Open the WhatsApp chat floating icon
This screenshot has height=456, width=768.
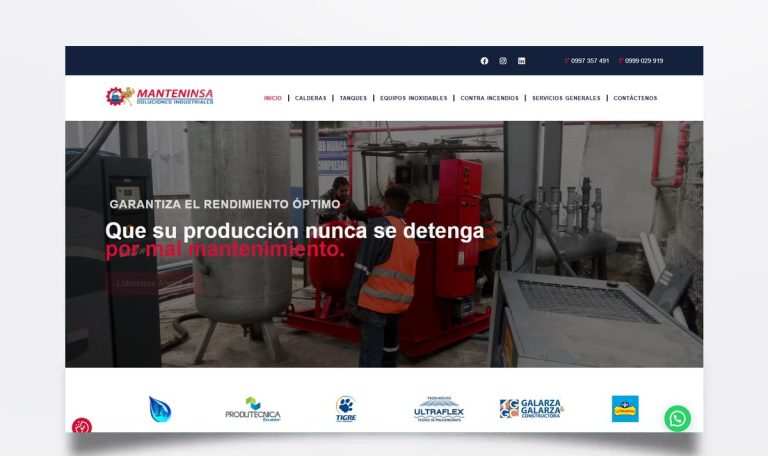[677, 419]
